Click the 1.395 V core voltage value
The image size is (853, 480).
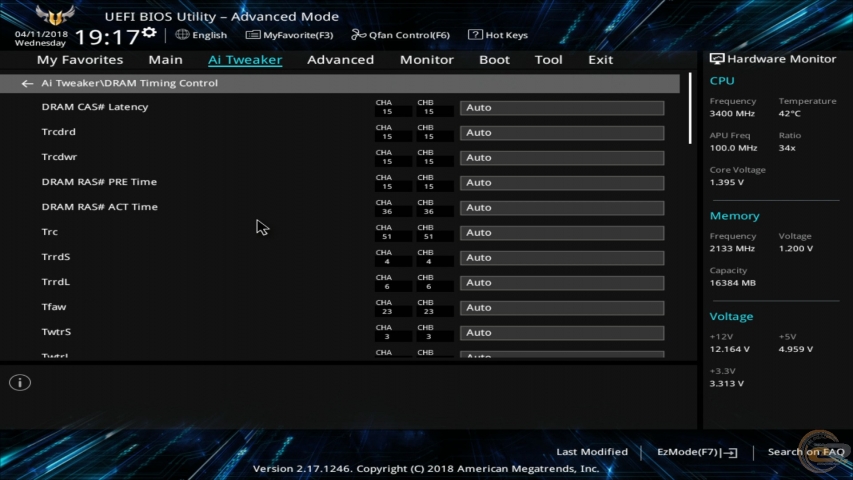pyautogui.click(x=726, y=182)
